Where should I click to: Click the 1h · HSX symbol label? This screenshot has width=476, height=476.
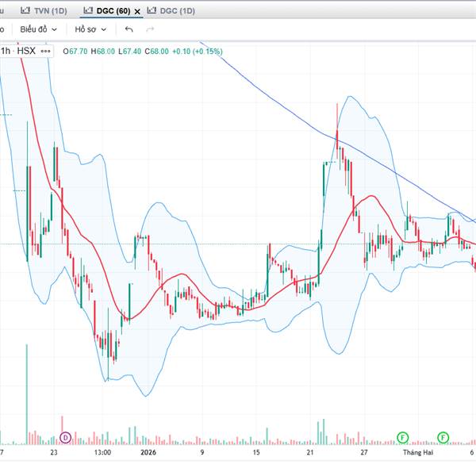click(18, 51)
